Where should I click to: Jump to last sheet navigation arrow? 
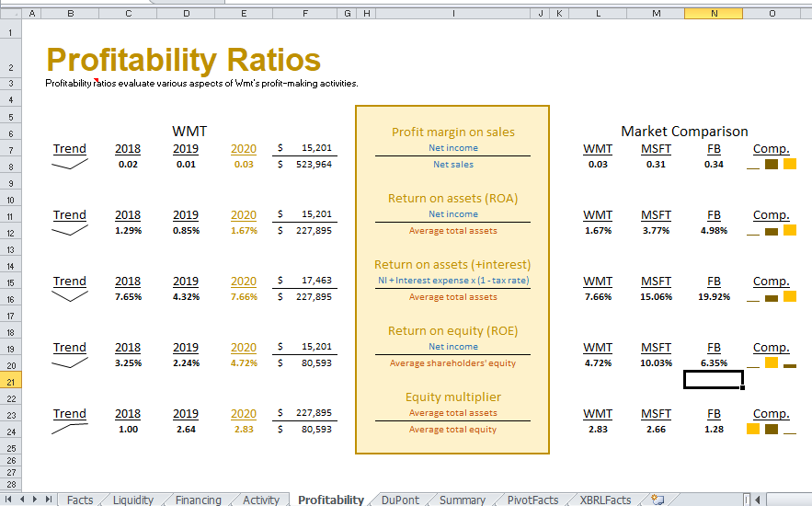click(x=48, y=500)
